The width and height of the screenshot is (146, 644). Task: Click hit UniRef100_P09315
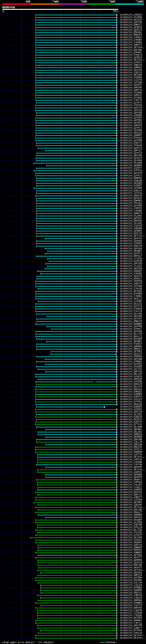coord(131,105)
